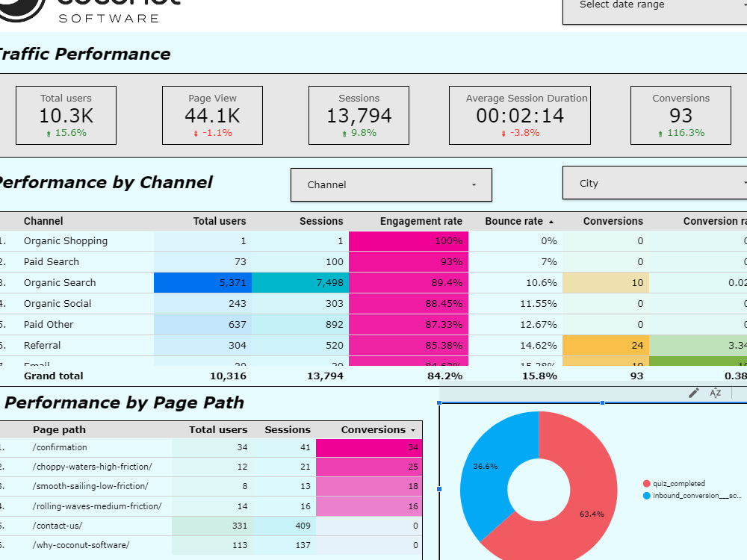The image size is (747, 560).
Task: Click the Paid Other channel row
Action: point(373,325)
